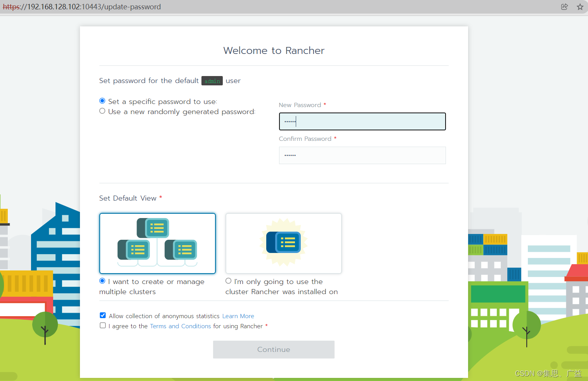Click the 'Confirm Password' label

coord(305,139)
